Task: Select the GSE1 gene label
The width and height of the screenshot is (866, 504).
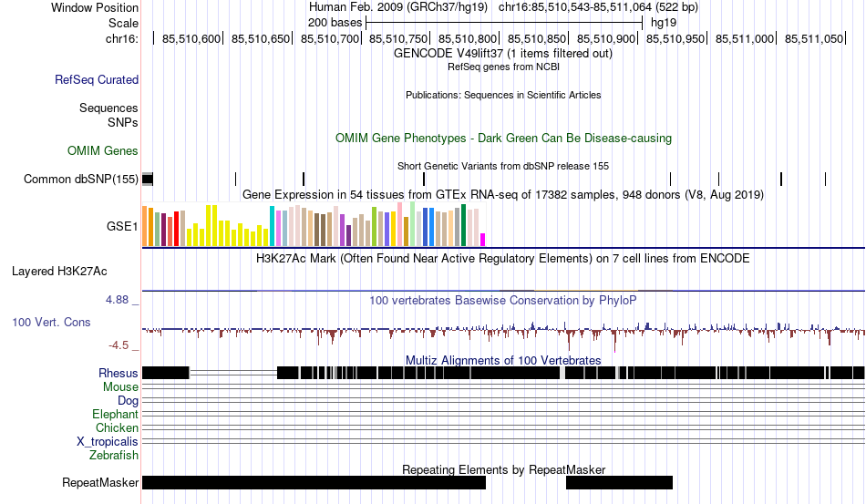Action: pos(122,226)
